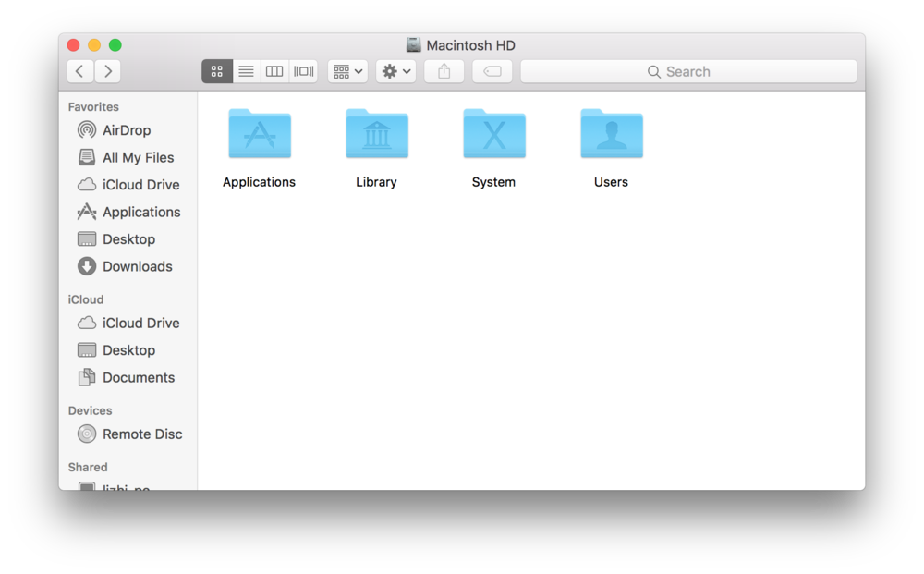Open All My Files in sidebar
Viewport: 924px width, 574px height.
click(128, 157)
